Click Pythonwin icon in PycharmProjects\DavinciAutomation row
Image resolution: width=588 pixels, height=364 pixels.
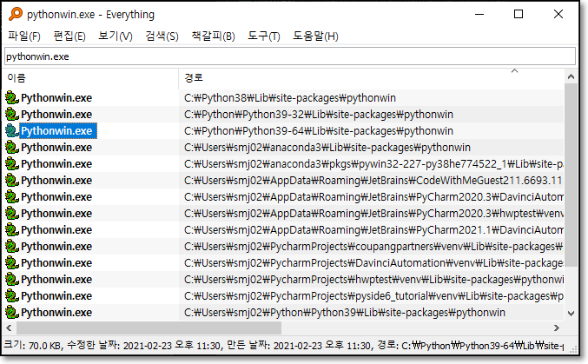(x=12, y=262)
